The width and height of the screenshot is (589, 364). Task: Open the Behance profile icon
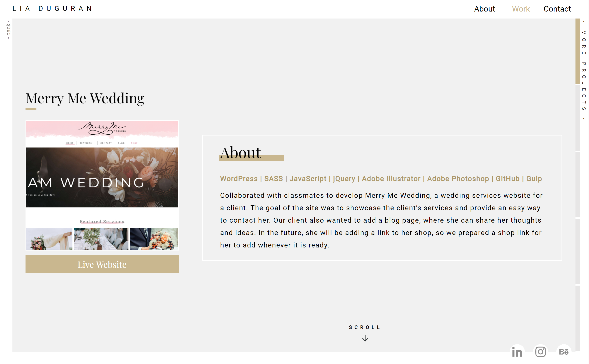[564, 352]
